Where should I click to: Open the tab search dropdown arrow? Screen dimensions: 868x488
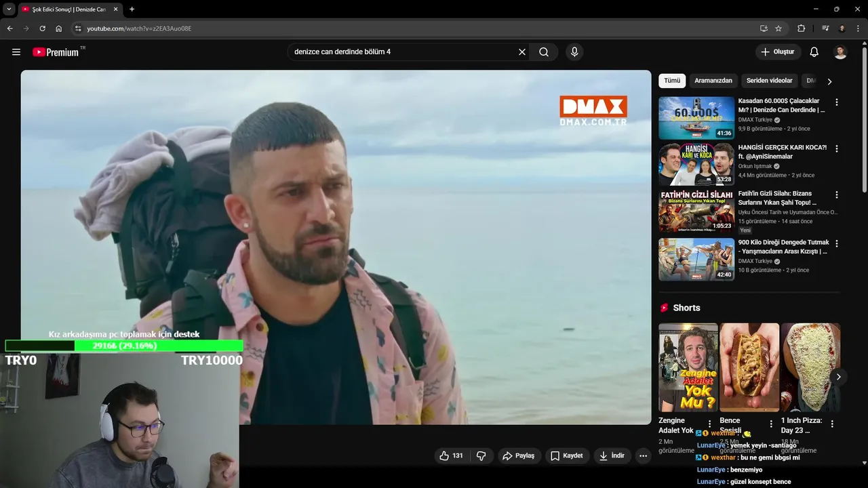coord(9,9)
